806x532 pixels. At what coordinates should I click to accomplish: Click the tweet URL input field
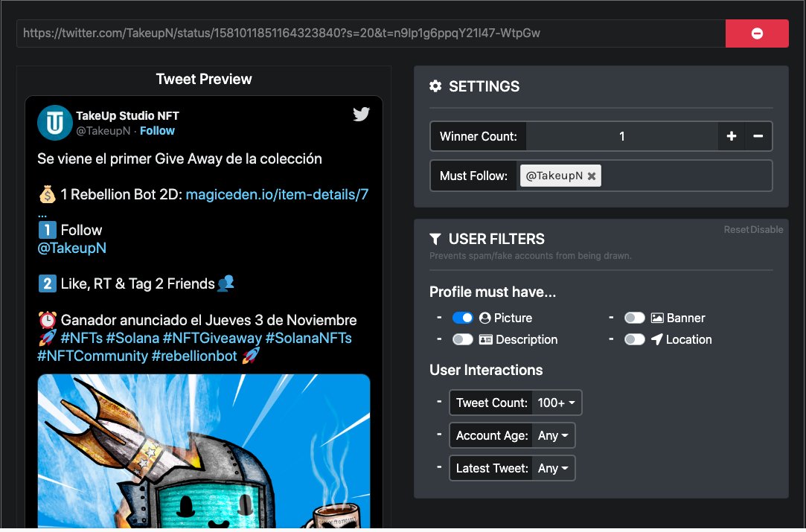coord(371,33)
